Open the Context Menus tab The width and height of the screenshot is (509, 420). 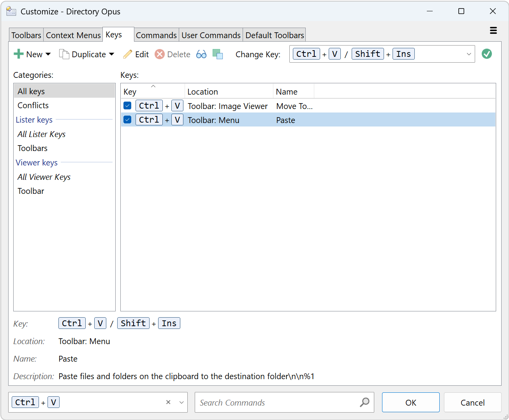click(x=73, y=35)
